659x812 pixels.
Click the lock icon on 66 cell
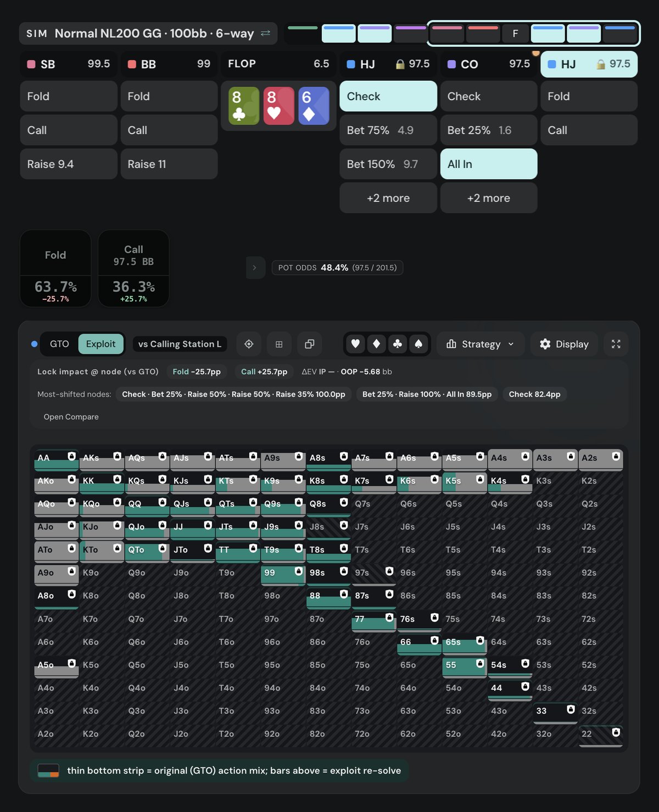coord(434,641)
